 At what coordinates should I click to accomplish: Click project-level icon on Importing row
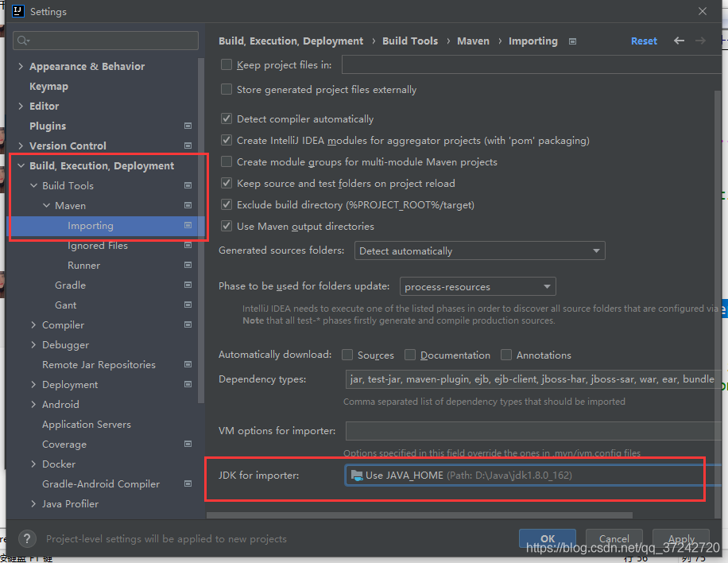[188, 225]
